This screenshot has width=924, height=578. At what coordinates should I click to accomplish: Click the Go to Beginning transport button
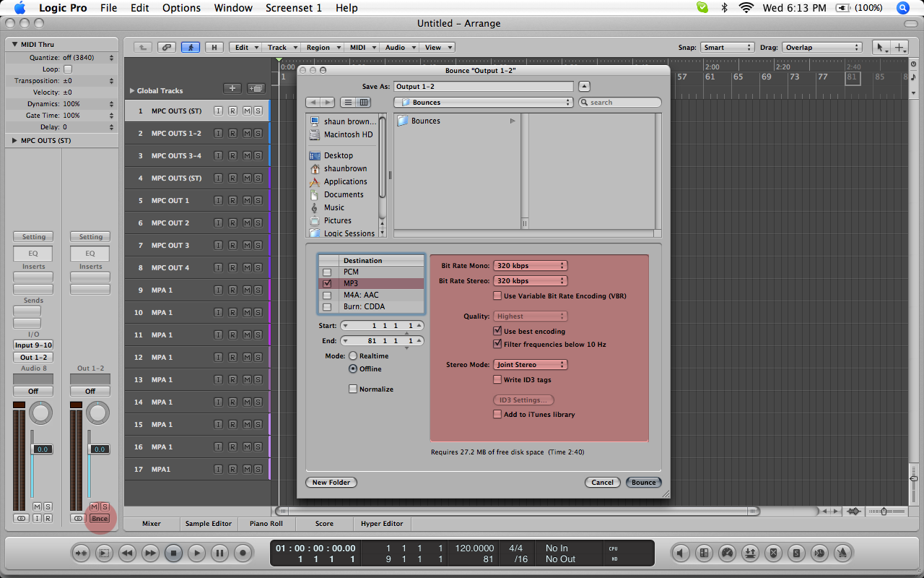click(81, 553)
